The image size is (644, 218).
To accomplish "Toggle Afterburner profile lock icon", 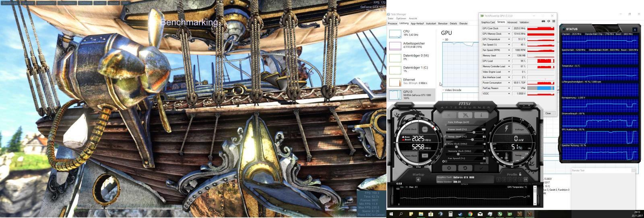I will 520,174.
